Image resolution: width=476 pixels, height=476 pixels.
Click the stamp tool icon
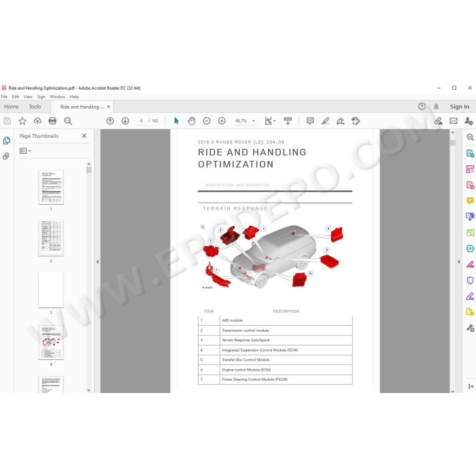tap(356, 121)
